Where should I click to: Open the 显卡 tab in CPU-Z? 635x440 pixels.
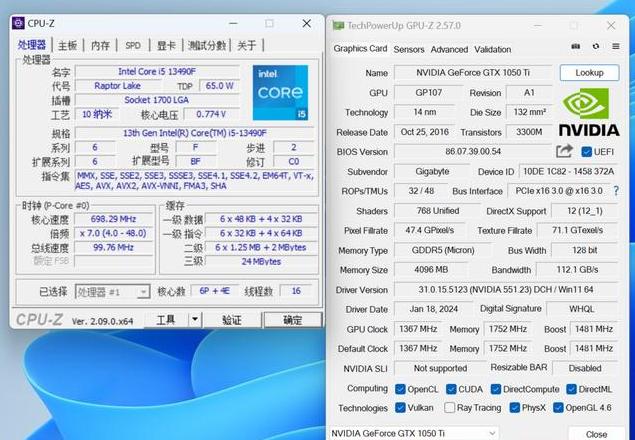(166, 45)
